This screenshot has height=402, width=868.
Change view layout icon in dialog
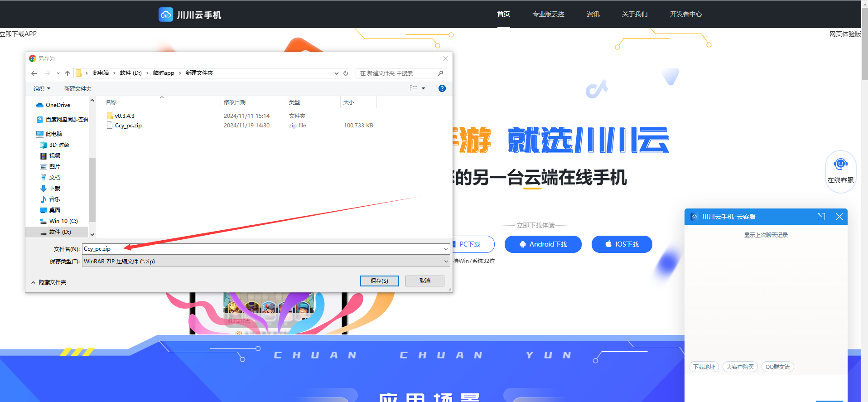(x=414, y=88)
